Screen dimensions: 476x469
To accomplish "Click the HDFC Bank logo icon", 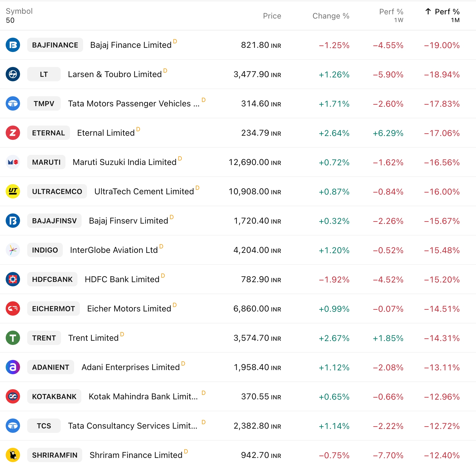I will (x=13, y=279).
